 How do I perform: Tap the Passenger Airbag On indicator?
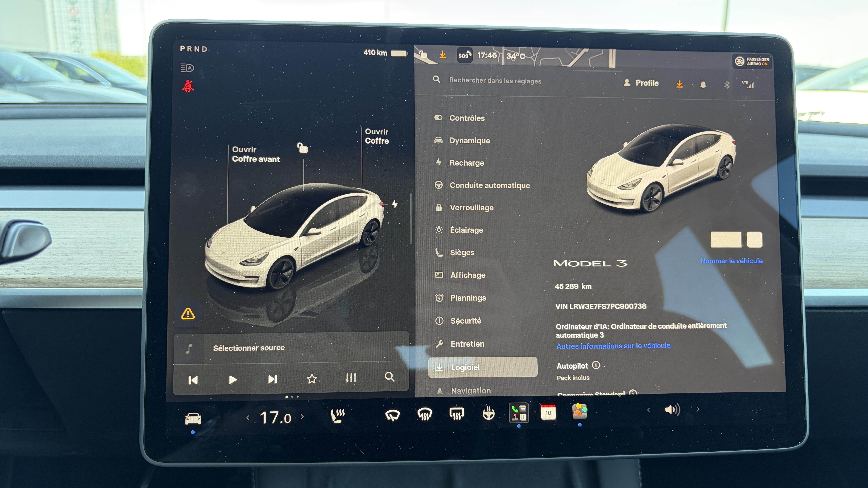(752, 61)
